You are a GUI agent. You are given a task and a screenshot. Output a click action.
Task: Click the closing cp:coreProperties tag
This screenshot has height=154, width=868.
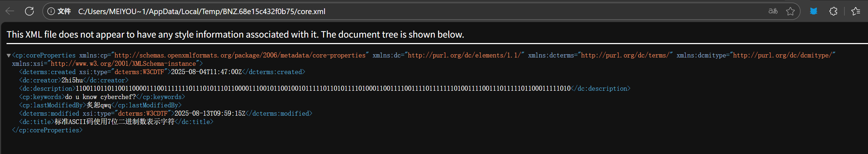pyautogui.click(x=47, y=130)
